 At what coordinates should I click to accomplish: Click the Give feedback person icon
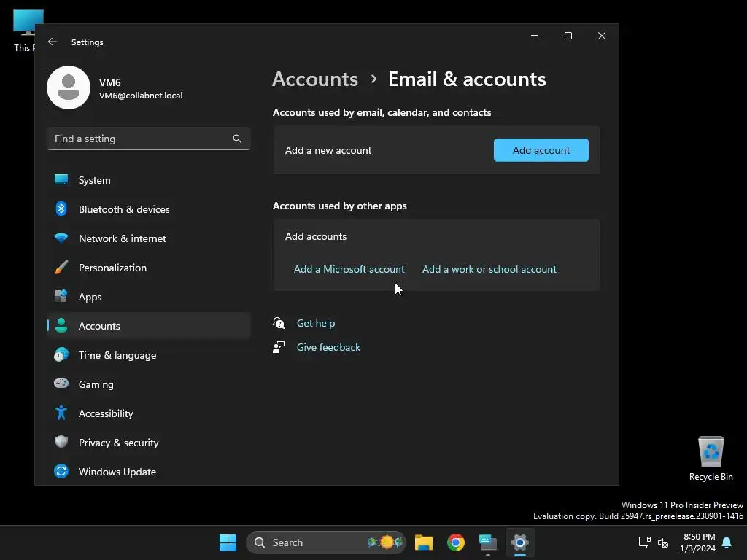click(279, 347)
